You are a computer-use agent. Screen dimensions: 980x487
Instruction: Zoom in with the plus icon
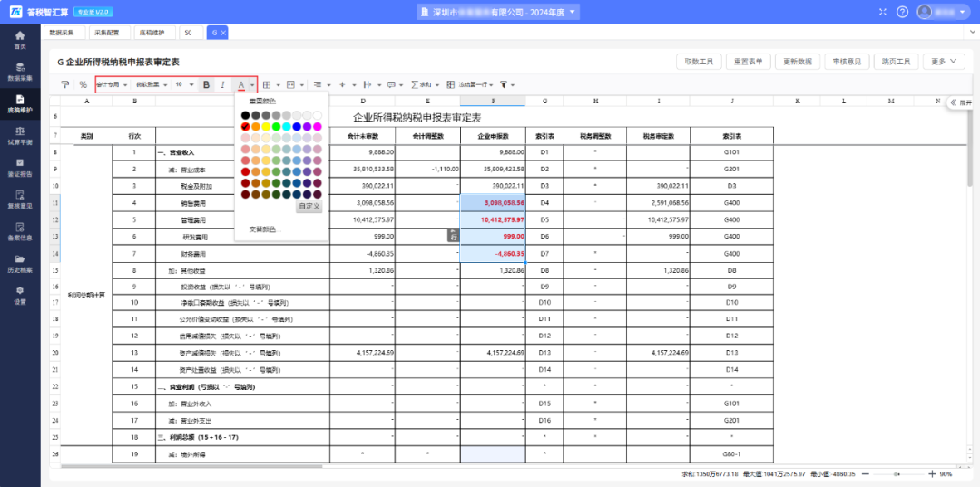click(x=932, y=474)
